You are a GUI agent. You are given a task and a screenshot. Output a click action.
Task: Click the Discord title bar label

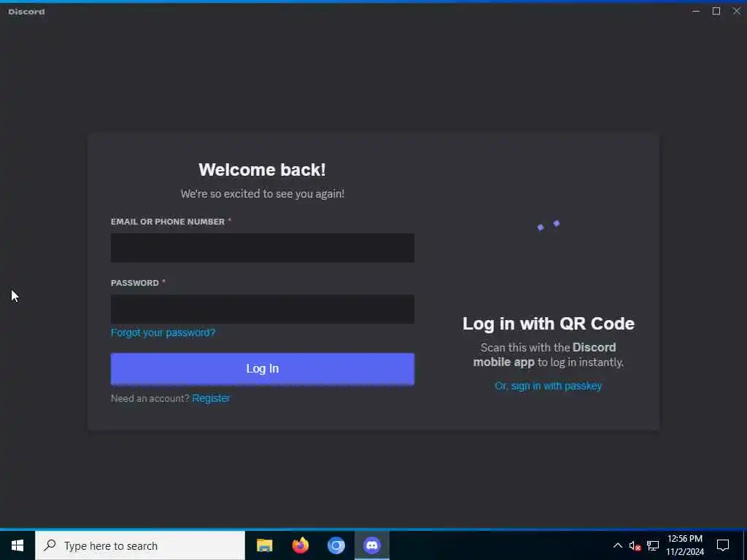coord(26,12)
